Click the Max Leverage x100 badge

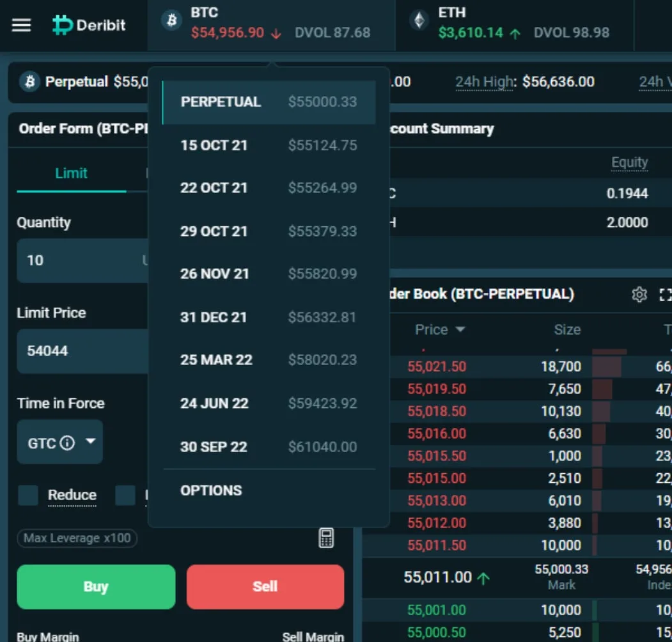77,538
